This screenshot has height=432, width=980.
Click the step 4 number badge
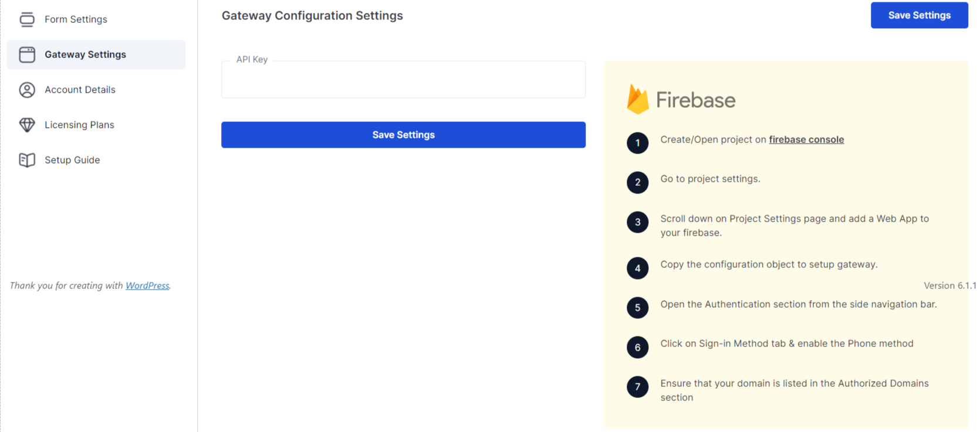pyautogui.click(x=637, y=268)
